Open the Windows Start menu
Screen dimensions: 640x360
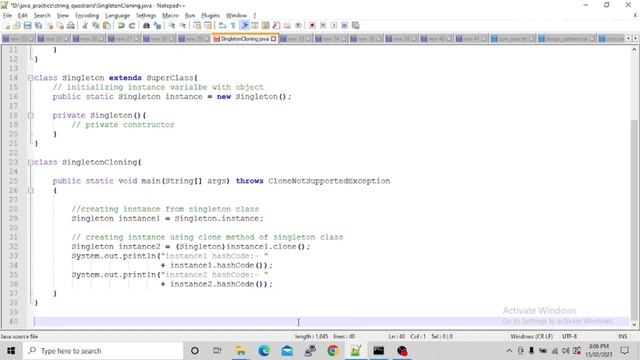(11, 351)
